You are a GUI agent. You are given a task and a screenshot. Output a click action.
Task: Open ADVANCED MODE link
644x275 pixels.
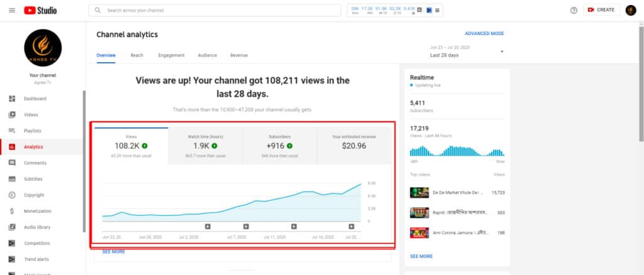[484, 33]
